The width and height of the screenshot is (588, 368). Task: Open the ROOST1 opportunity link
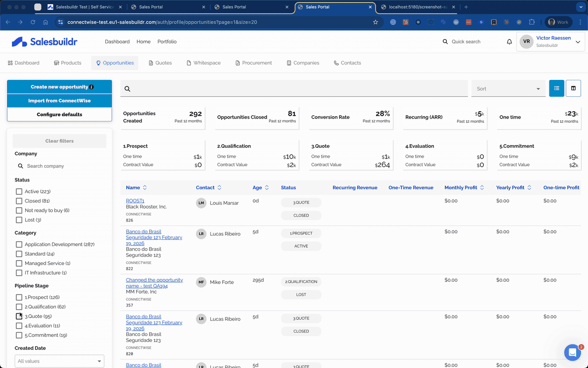[135, 201]
